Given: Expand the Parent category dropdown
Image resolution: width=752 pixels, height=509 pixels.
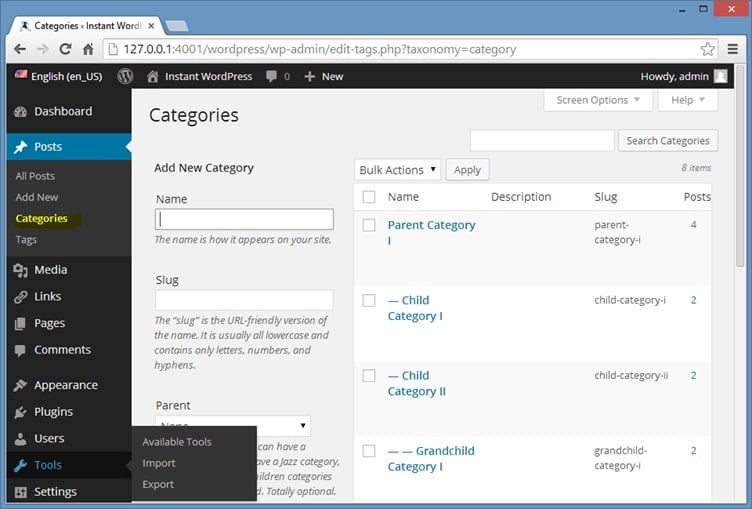Looking at the screenshot, I should pyautogui.click(x=233, y=426).
